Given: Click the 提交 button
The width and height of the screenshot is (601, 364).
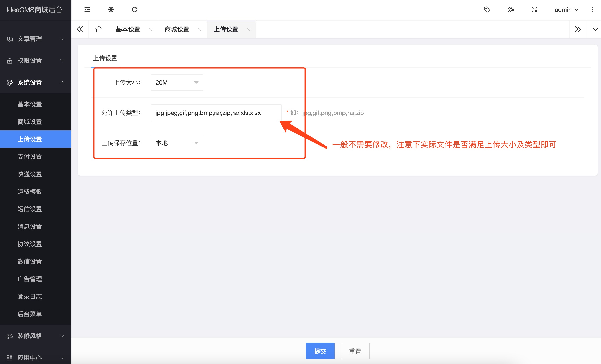Looking at the screenshot, I should tap(320, 351).
